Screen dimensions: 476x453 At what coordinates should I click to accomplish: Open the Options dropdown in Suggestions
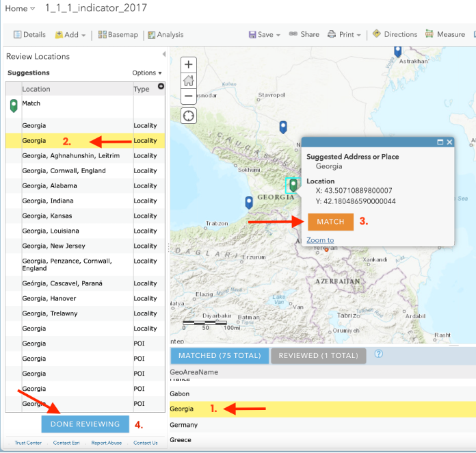coord(147,73)
